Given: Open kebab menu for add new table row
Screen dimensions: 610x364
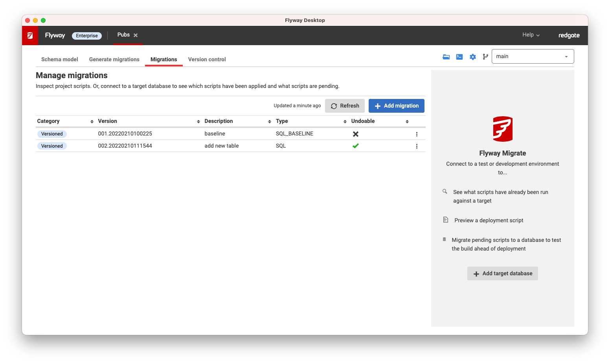Looking at the screenshot, I should (x=417, y=146).
